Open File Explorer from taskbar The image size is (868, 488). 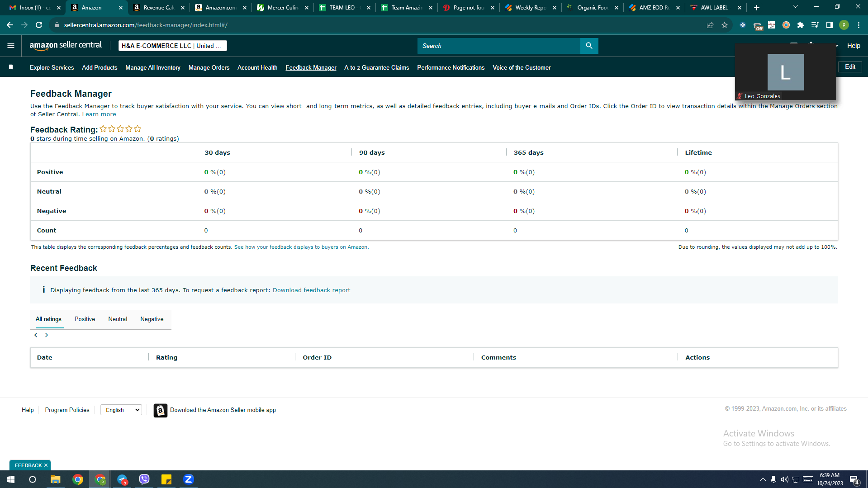click(55, 479)
